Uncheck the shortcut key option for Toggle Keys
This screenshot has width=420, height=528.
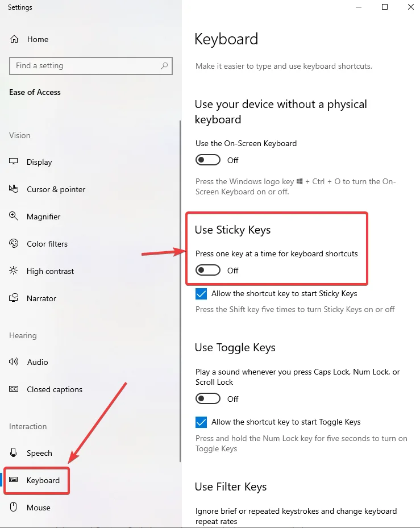tap(201, 422)
